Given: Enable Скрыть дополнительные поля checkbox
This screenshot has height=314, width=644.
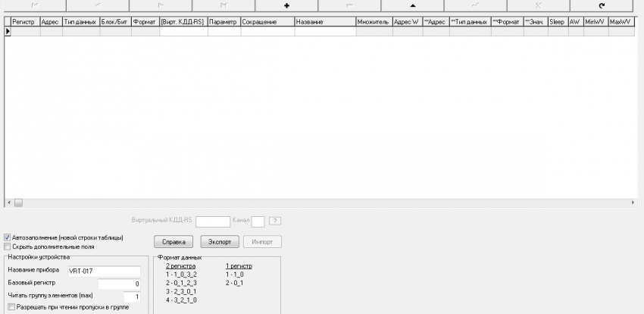Looking at the screenshot, I should click(8, 246).
